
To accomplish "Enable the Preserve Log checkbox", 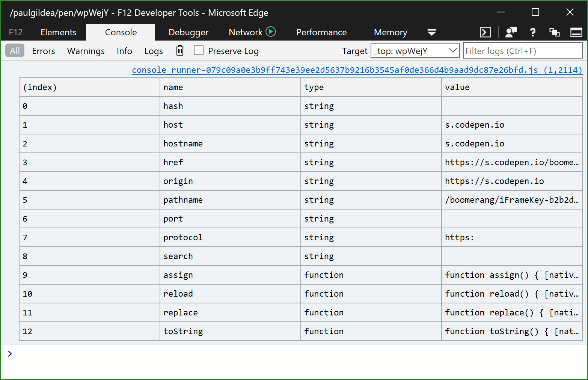I will click(199, 50).
